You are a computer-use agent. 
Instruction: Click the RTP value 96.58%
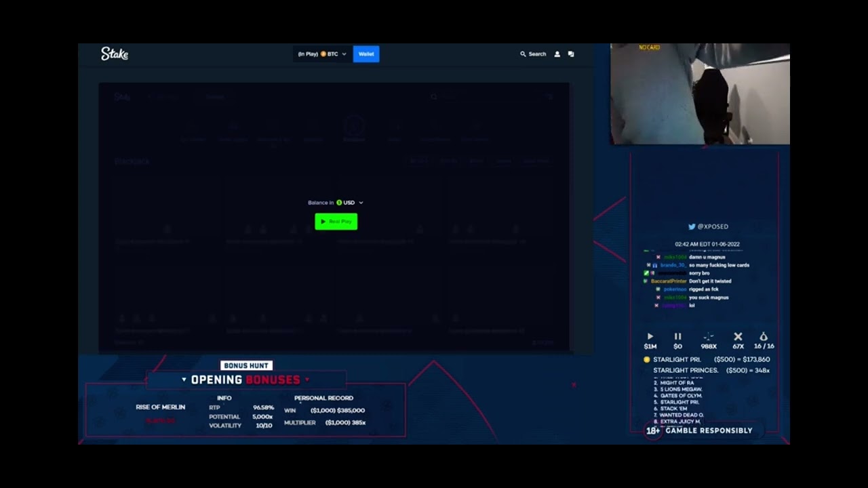click(x=263, y=408)
